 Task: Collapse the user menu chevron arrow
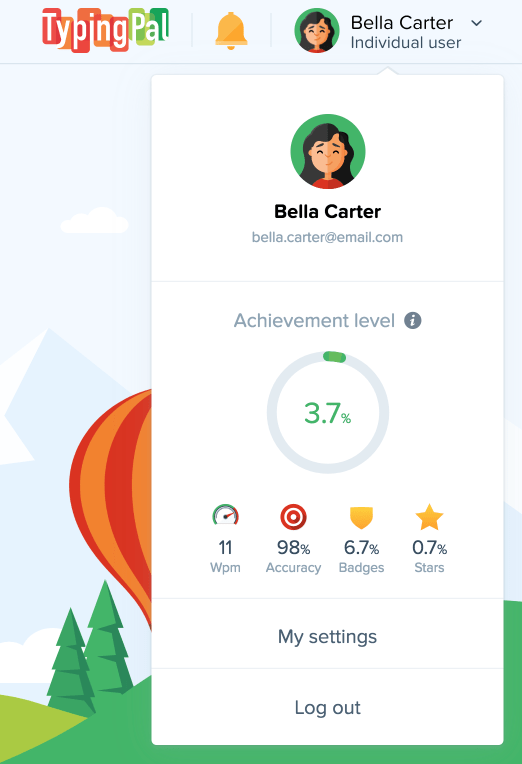[x=477, y=23]
